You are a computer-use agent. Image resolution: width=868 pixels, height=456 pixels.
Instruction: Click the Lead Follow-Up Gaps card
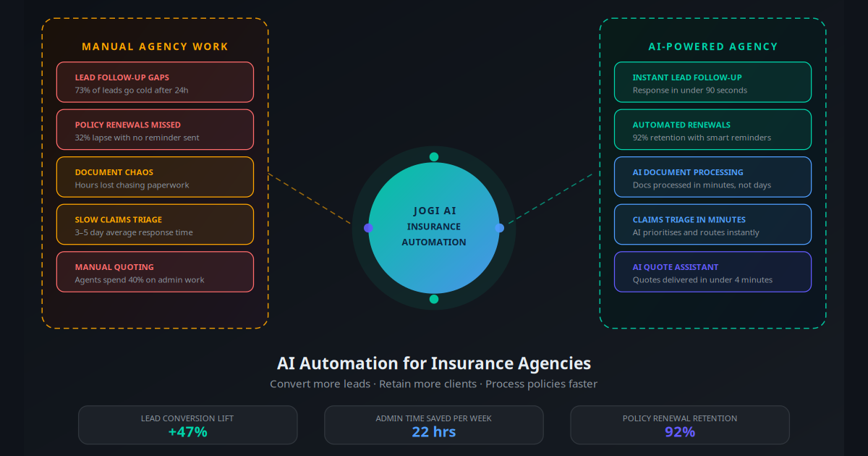(155, 82)
